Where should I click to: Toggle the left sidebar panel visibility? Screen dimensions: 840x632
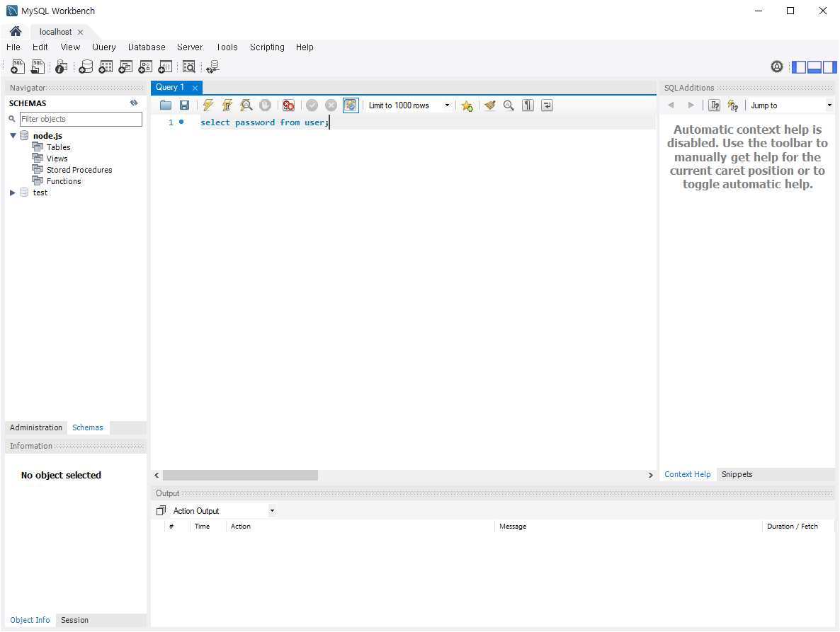[x=800, y=67]
